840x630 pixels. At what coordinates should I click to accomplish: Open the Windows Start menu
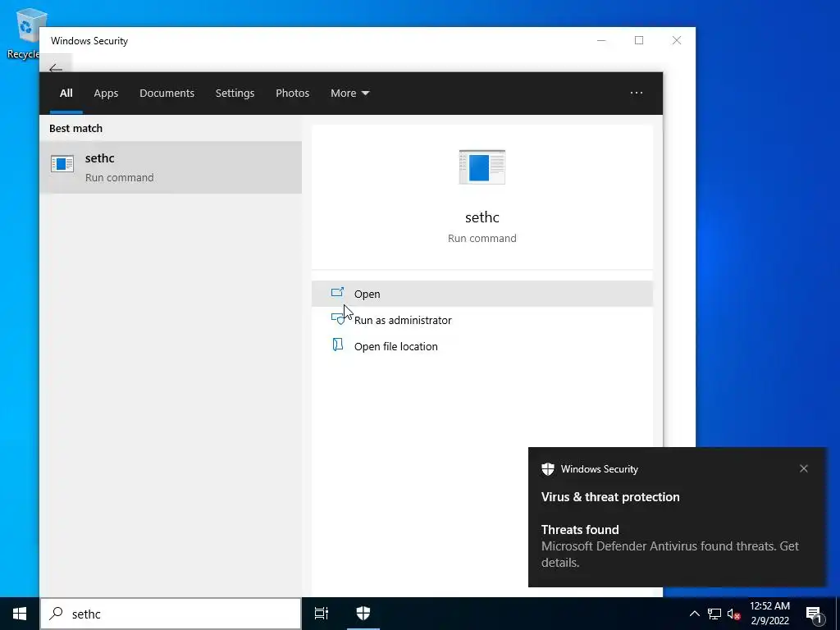click(20, 614)
